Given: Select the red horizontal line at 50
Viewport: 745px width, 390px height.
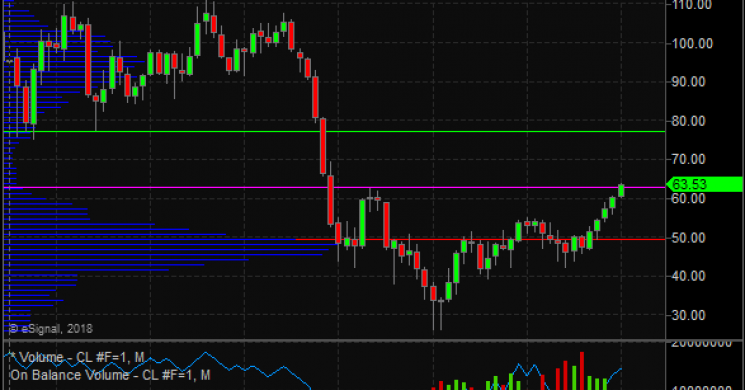Looking at the screenshot, I should (x=480, y=239).
